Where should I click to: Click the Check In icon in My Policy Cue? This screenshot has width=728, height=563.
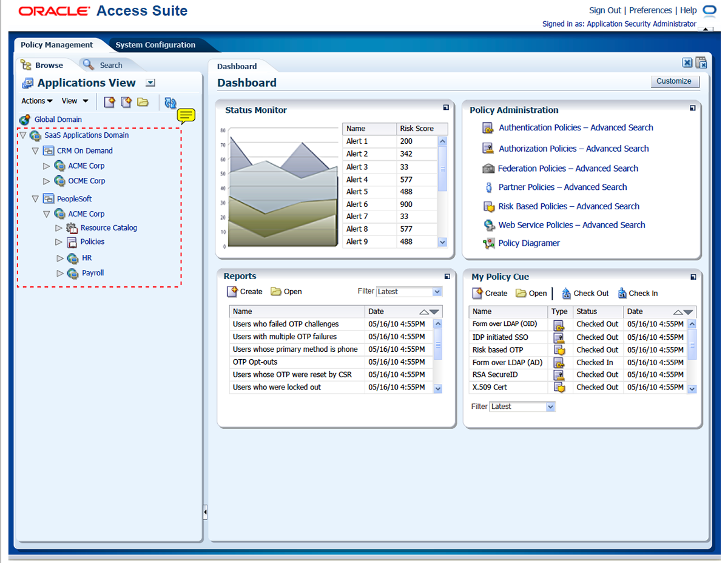click(622, 294)
